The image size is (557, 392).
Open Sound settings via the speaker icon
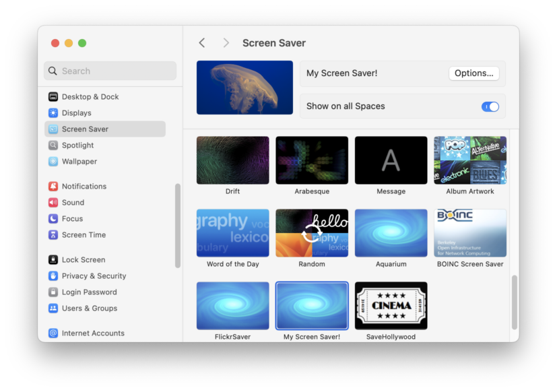pyautogui.click(x=53, y=202)
